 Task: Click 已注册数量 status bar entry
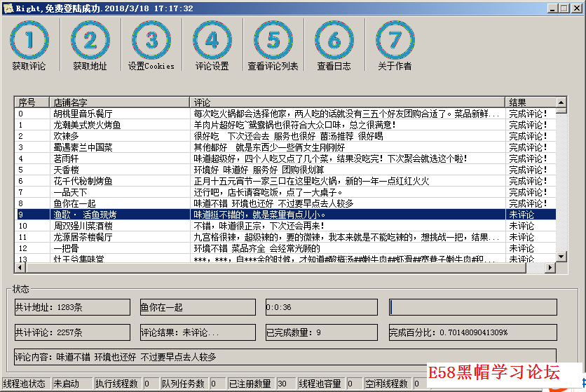pos(250,384)
